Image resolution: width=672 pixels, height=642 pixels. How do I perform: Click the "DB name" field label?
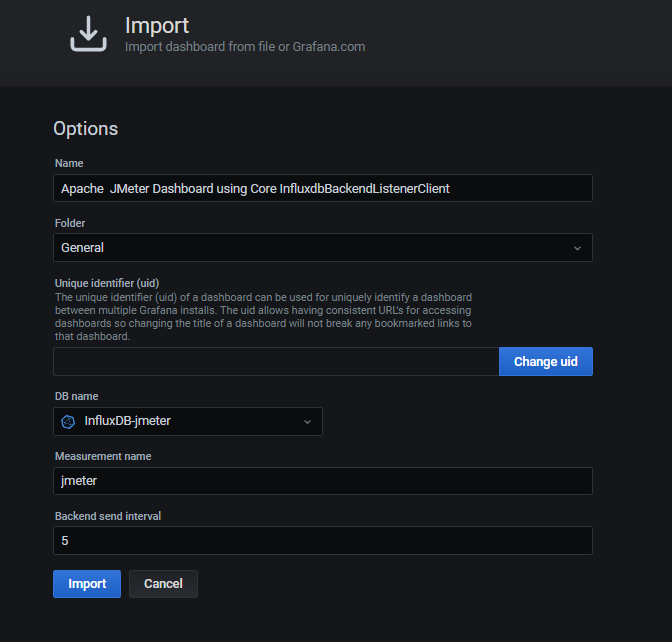pos(76,396)
